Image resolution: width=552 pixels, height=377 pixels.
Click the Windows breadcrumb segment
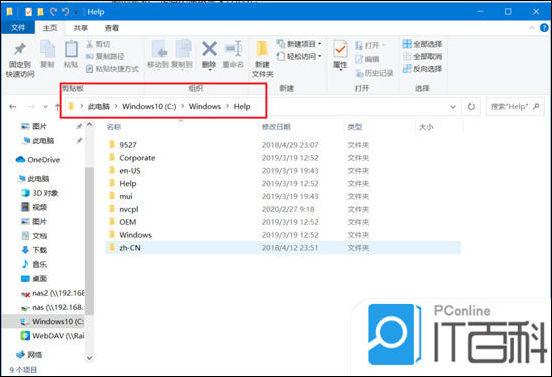point(205,106)
